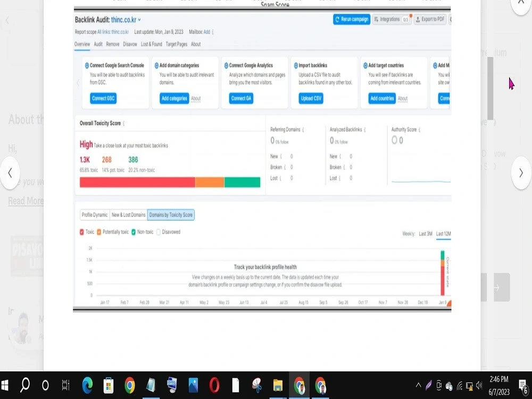This screenshot has height=399, width=532.
Task: Open the Target Pages tab
Action: 177,44
